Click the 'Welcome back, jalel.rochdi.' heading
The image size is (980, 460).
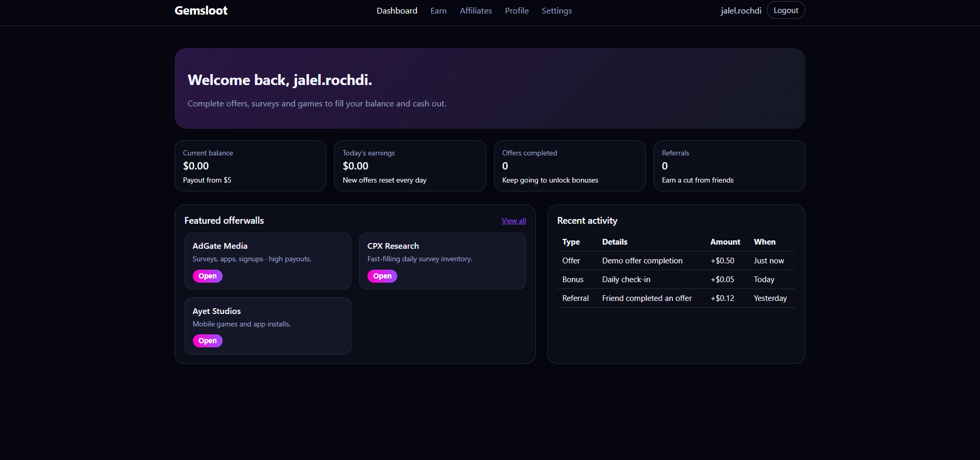click(x=280, y=80)
